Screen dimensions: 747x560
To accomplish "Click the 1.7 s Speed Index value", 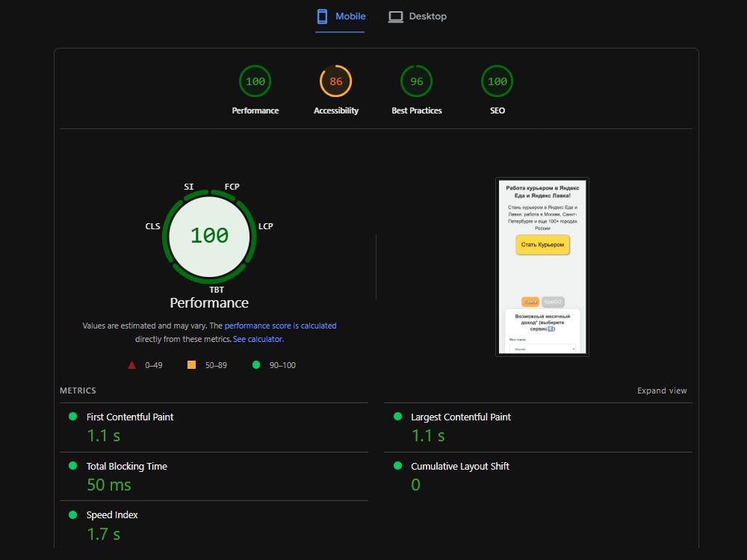I will pos(103,534).
